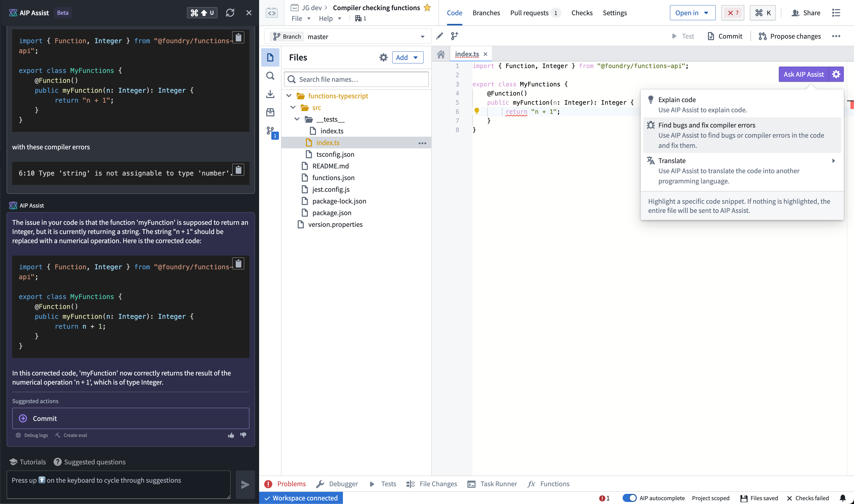Open the Debugger panel tab
This screenshot has width=854, height=504.
(337, 484)
